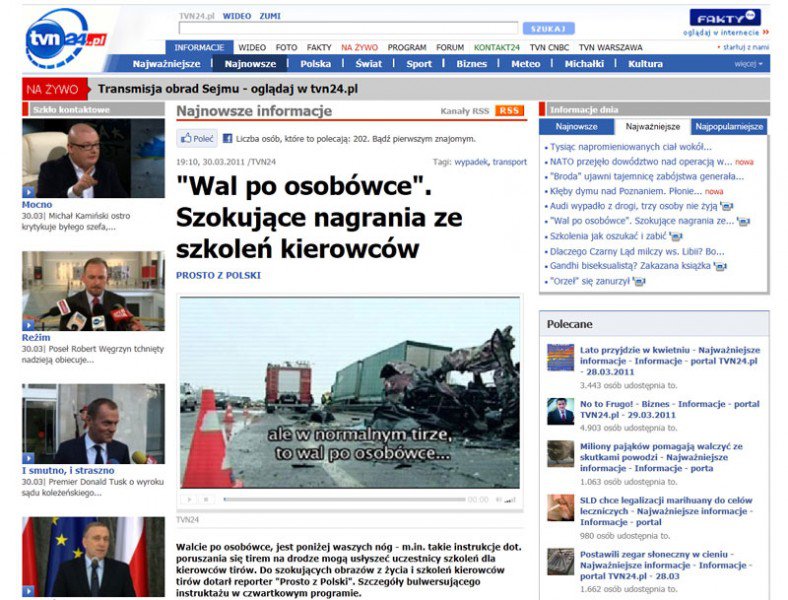
Task: Open the FAKTY logo banner
Action: click(725, 18)
